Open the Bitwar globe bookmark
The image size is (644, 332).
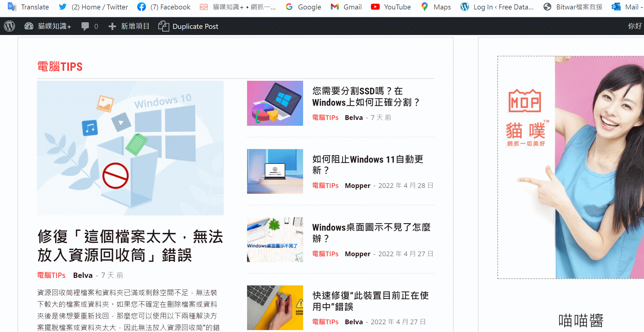(547, 7)
